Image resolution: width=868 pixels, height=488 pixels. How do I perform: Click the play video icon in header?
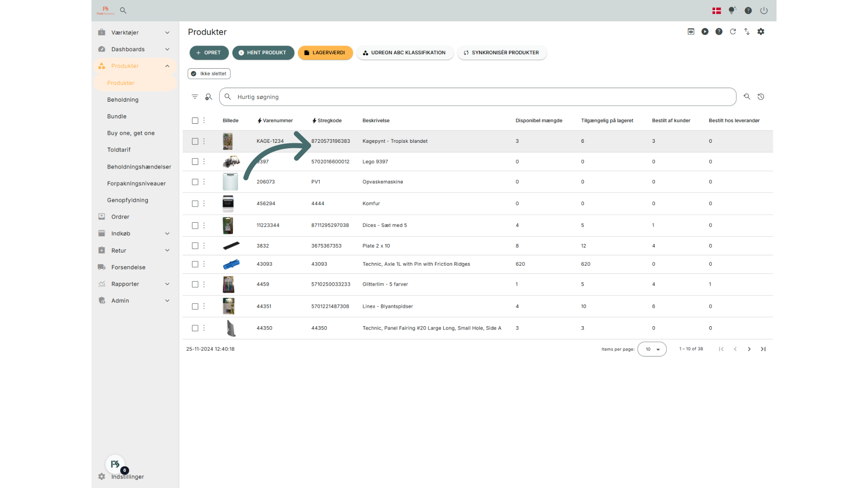705,32
